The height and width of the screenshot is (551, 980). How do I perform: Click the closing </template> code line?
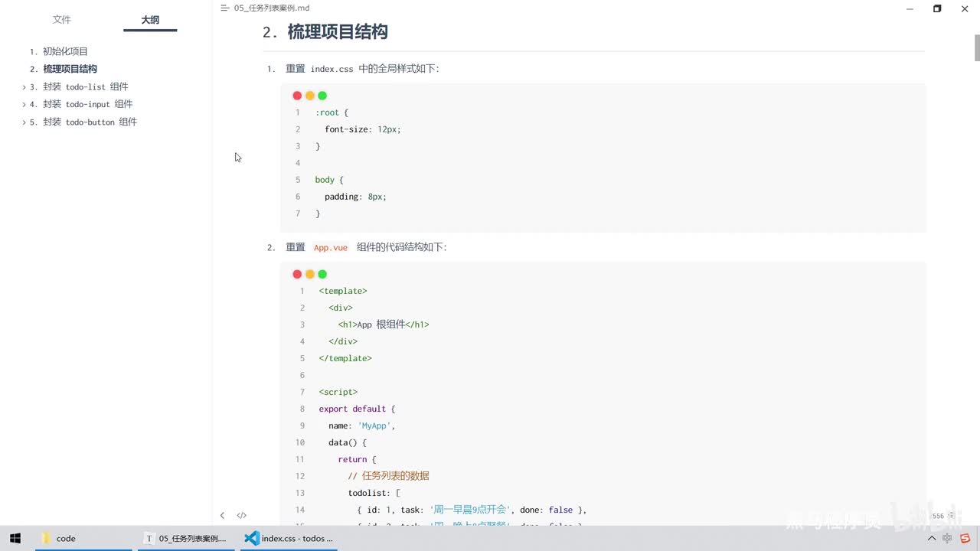coord(345,358)
